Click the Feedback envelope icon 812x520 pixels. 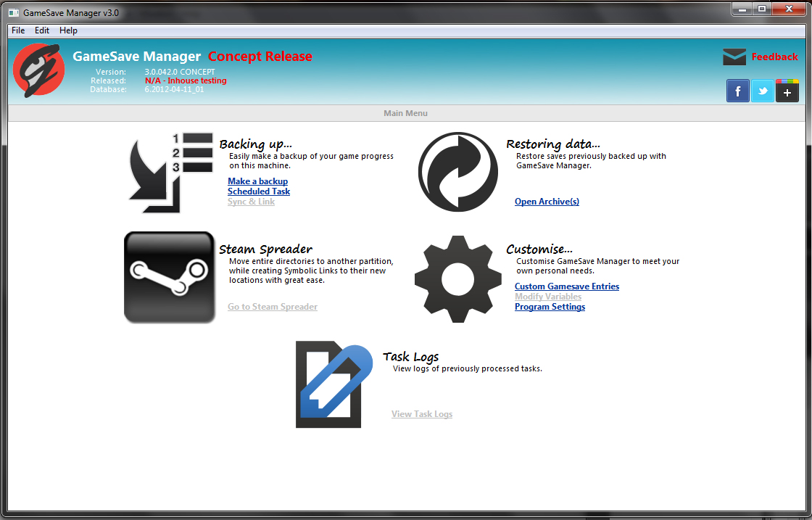(734, 56)
